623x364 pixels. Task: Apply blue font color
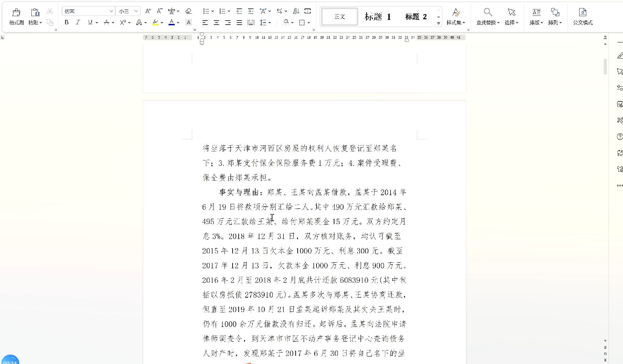(x=172, y=23)
